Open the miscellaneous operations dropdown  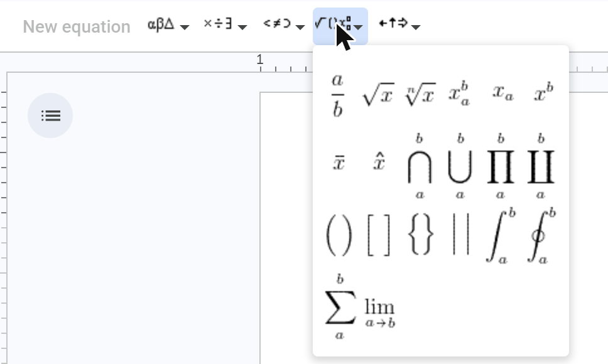225,25
